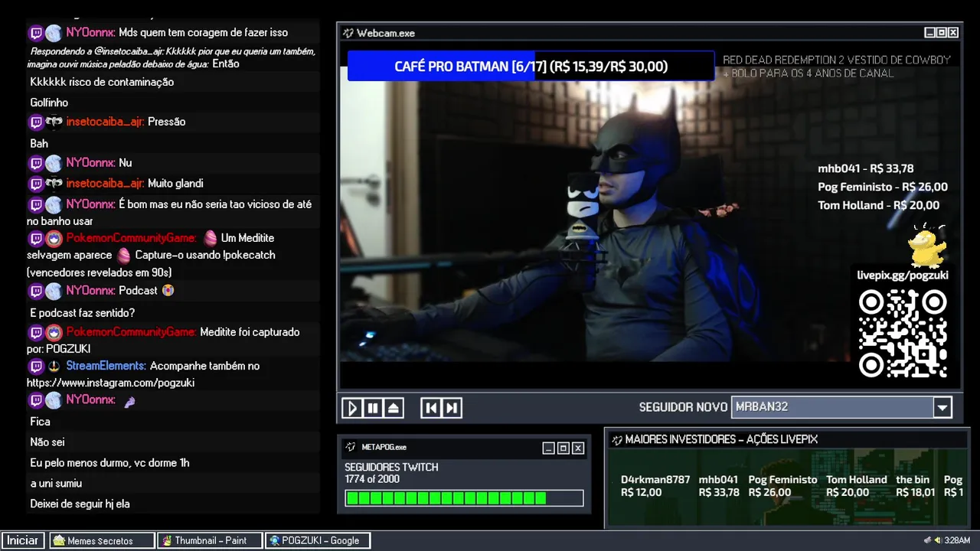Click the Play button in Webcam player
Screen dimensions: 980x551
point(351,408)
